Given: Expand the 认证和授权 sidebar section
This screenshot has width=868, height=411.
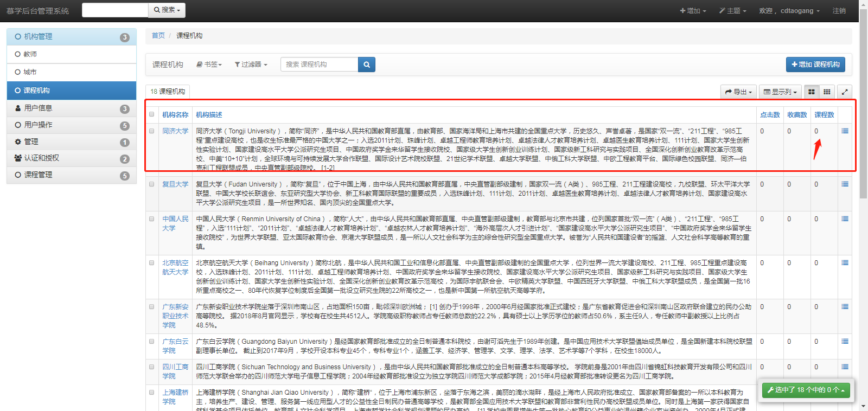Looking at the screenshot, I should [x=72, y=158].
